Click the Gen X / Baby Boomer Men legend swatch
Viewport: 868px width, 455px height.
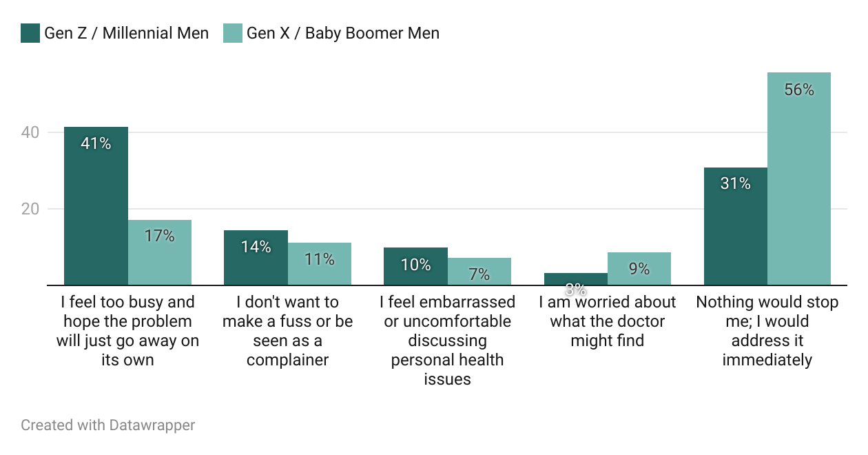233,33
